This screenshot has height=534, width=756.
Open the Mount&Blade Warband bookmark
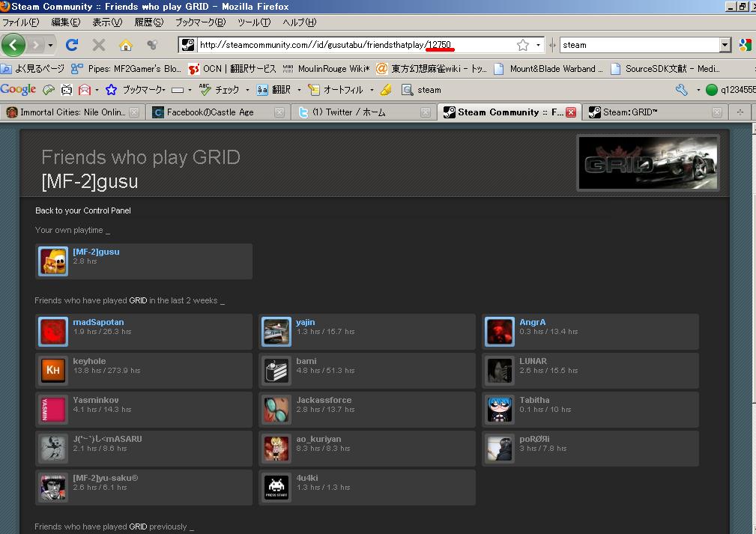click(548, 69)
